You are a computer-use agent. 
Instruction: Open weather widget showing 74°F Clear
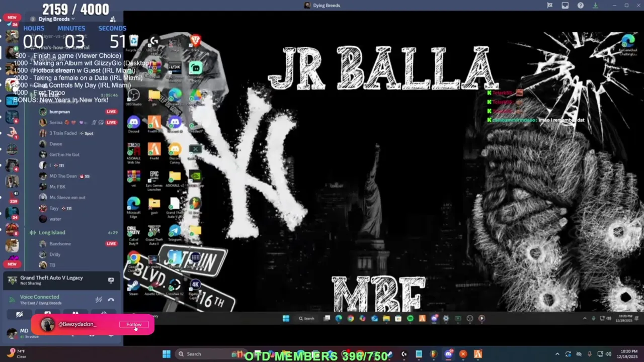[x=17, y=354]
